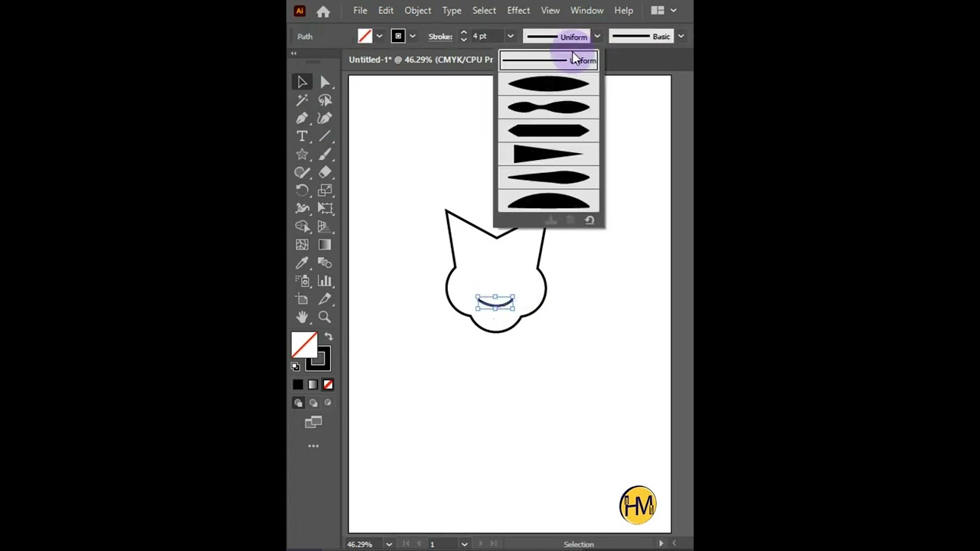Pick the Magic Wand tool

pyautogui.click(x=302, y=100)
